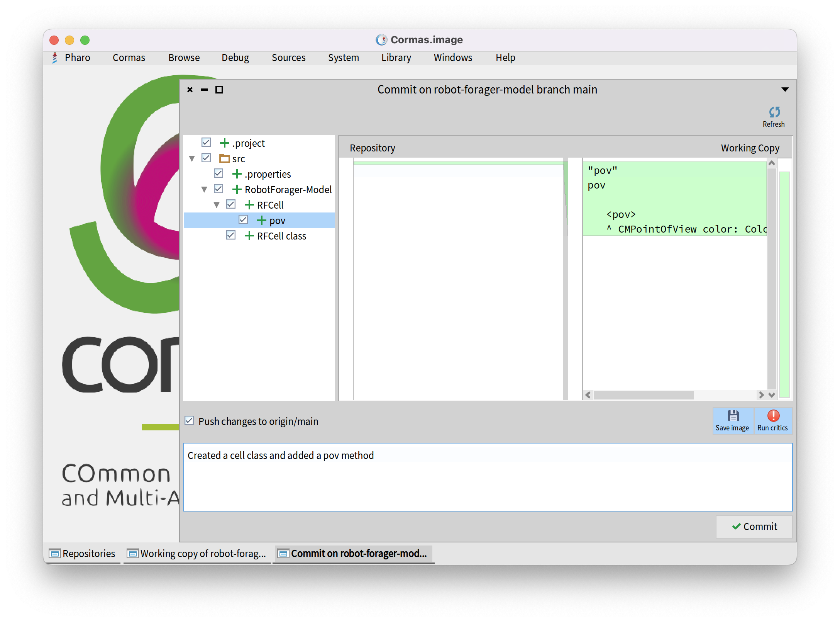This screenshot has width=840, height=622.
Task: Collapse the src folder tree node
Action: click(192, 158)
